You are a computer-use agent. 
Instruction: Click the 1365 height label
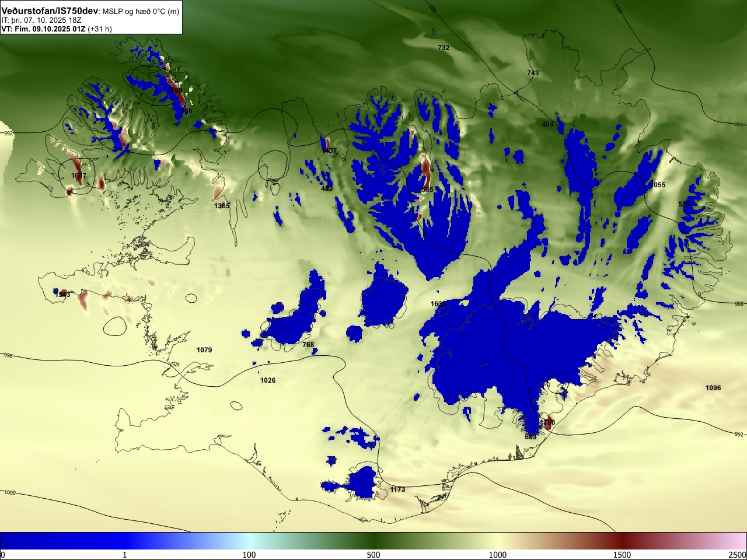click(222, 206)
